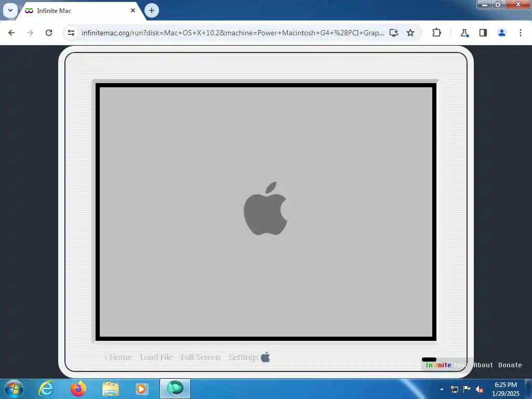
Task: Launch Internet Explorer from taskbar
Action: point(46,389)
